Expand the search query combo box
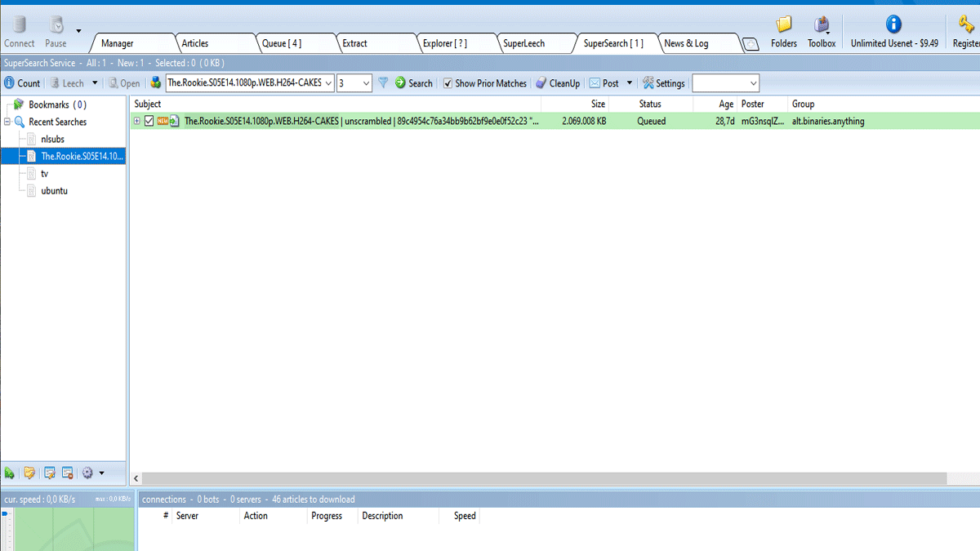 (328, 83)
